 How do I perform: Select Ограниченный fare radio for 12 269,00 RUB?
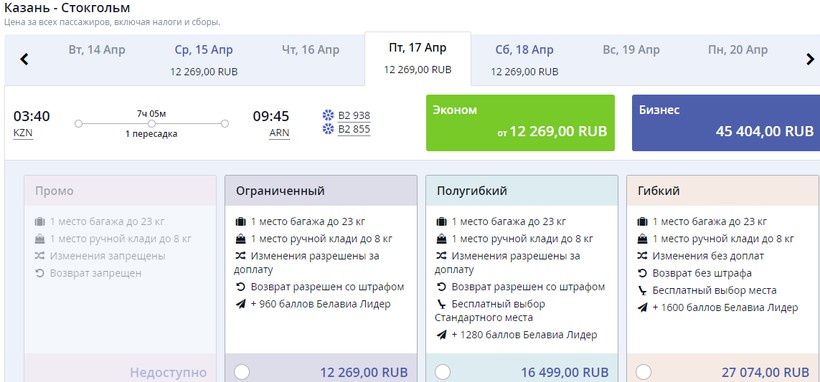(x=242, y=372)
